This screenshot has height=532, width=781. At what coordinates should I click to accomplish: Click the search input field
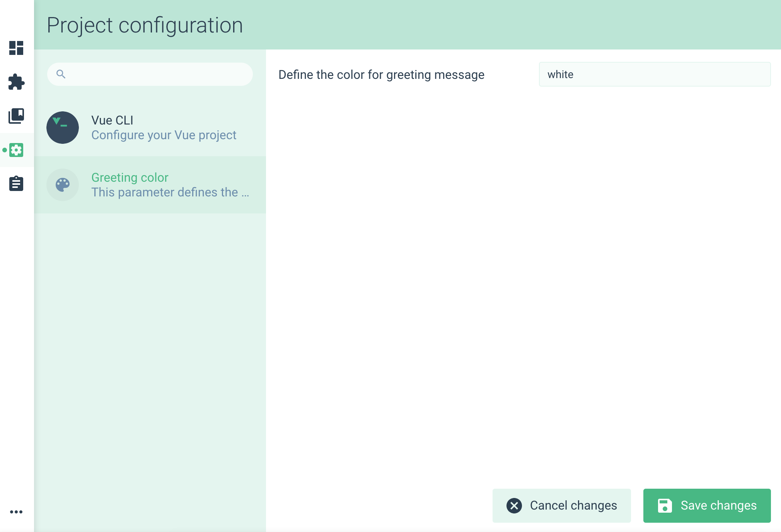pyautogui.click(x=150, y=73)
